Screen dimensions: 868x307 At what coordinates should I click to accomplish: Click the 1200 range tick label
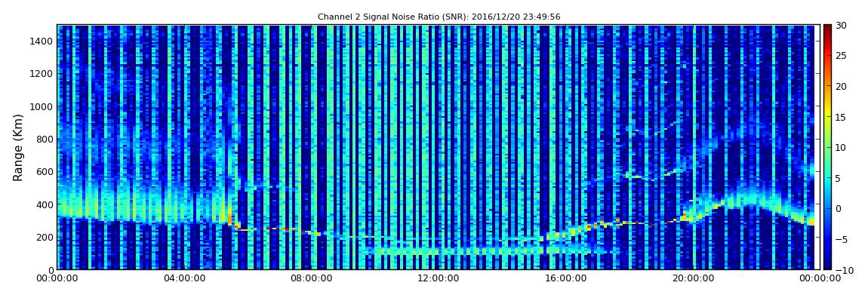click(42, 74)
